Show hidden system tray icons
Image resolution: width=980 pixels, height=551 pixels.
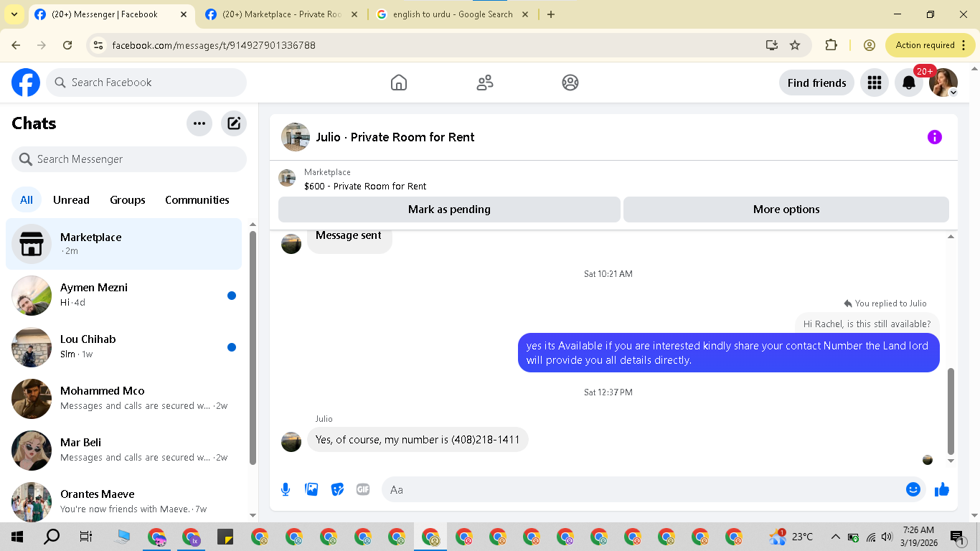[x=835, y=537]
